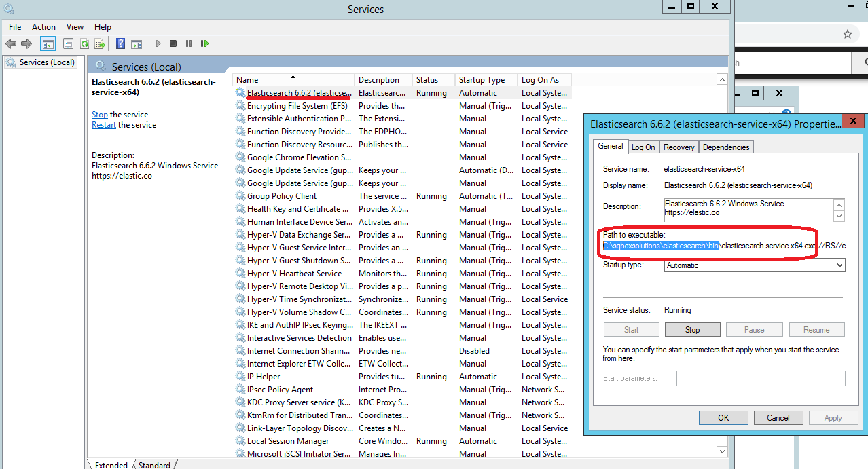Viewport: 868px width, 469px height.
Task: Toggle the Show/Hide Console Tree toolbar button
Action: 48,43
